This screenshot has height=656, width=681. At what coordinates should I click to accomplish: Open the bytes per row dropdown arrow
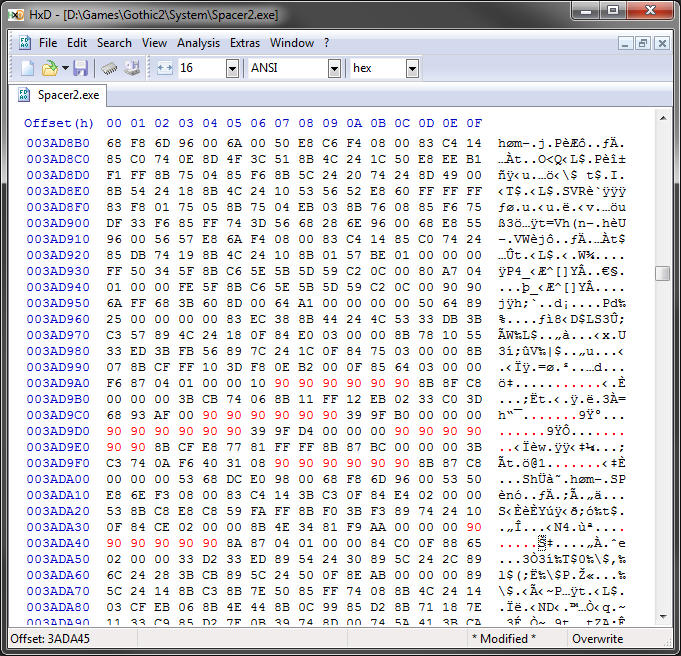pyautogui.click(x=233, y=69)
